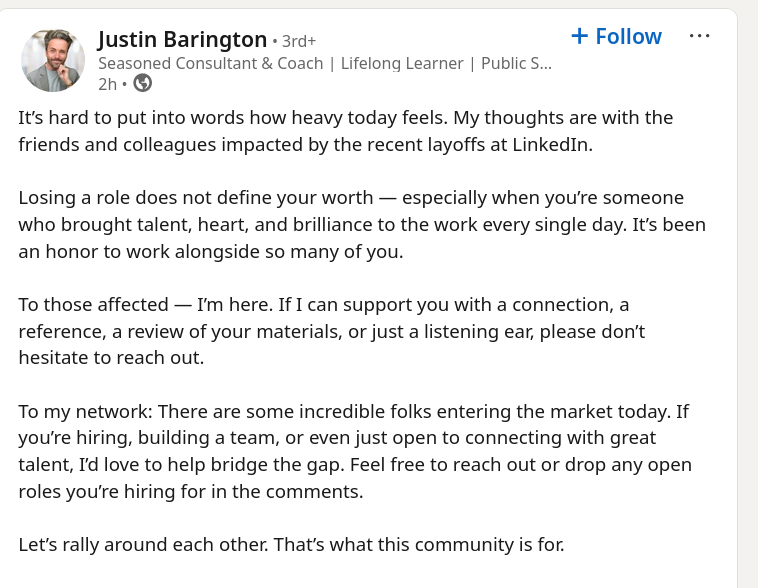Viewport: 758px width, 588px height.
Task: Open Justin Barington's profile photo
Action: (53, 60)
